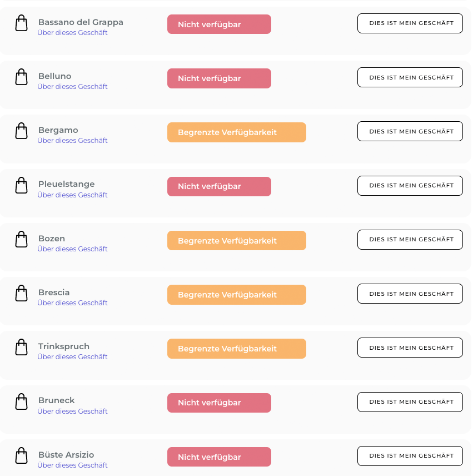
Task: Click the shopping bag icon beside Pleuelstange
Action: click(x=21, y=185)
